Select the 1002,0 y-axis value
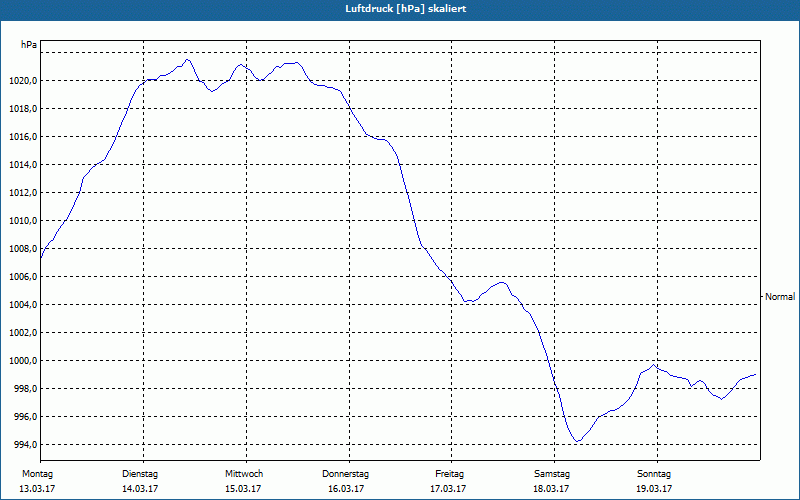This screenshot has height=500, width=800. click(21, 333)
